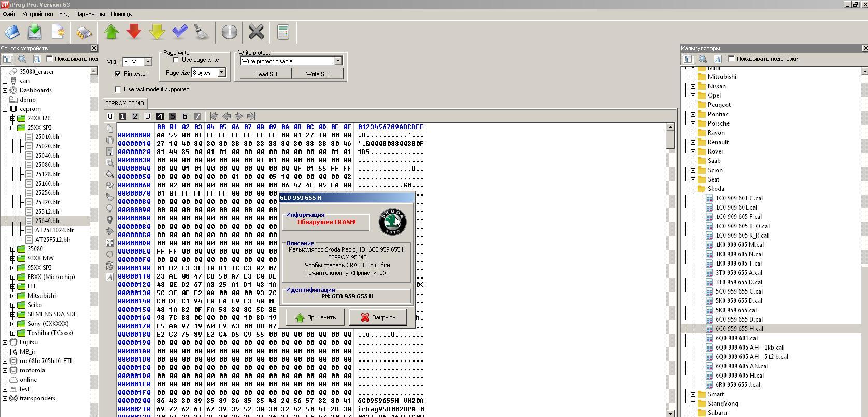Expand the transponders tree node
This screenshot has width=868, height=417.
(x=5, y=398)
